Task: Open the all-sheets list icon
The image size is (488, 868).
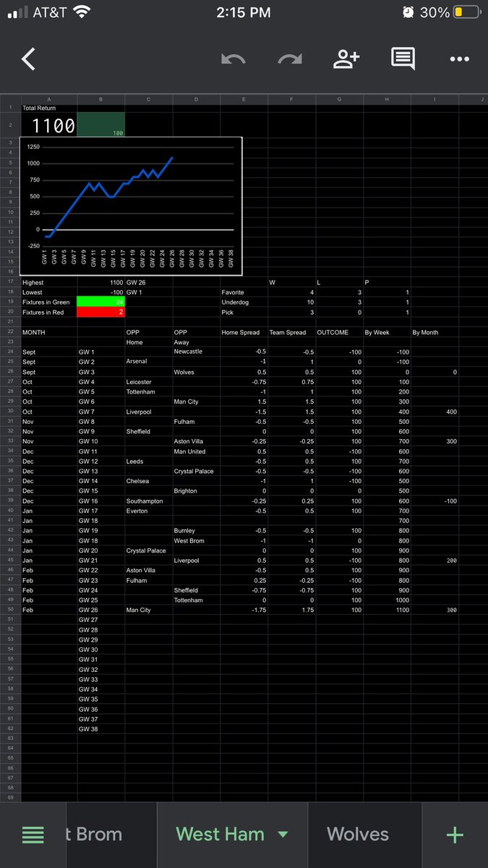Action: (33, 835)
